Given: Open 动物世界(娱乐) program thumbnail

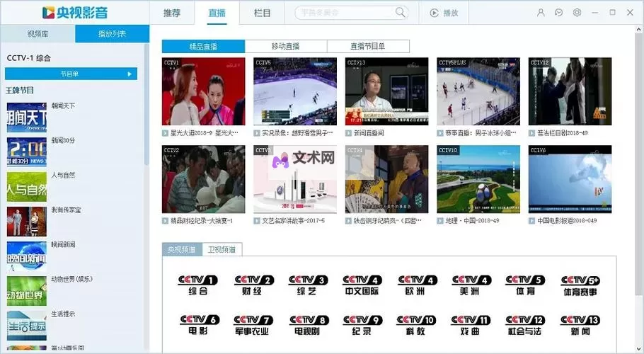Looking at the screenshot, I should point(27,291).
